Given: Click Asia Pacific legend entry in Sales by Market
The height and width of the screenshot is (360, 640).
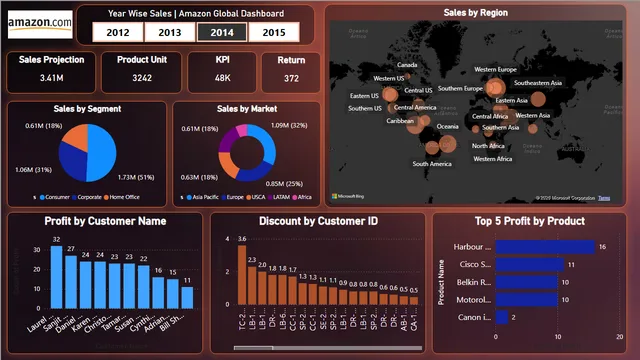Looking at the screenshot, I should tap(202, 197).
